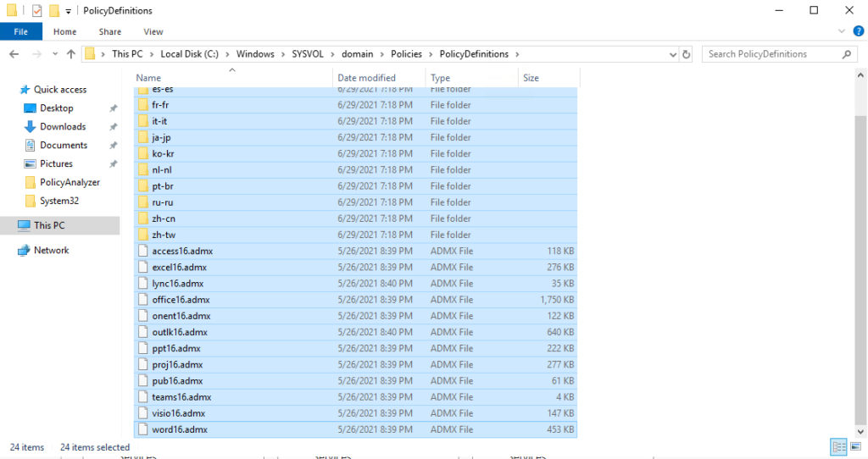The height and width of the screenshot is (459, 868).
Task: Click the New folder quick access toolbar icon
Action: [53, 10]
